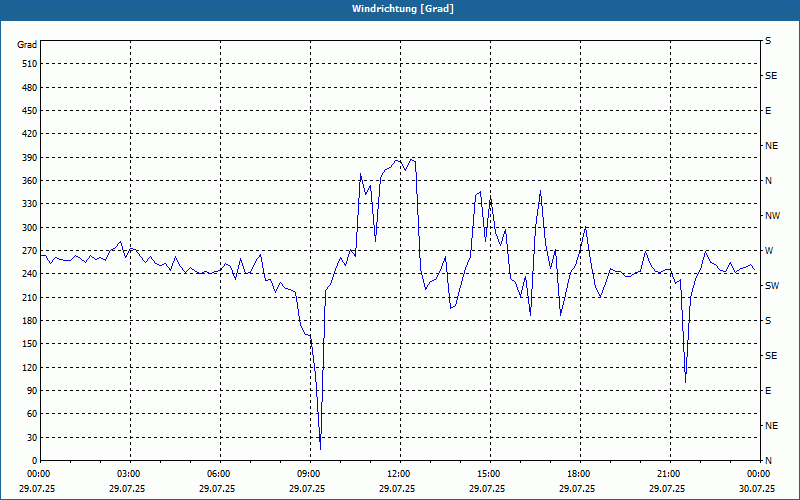Click the 480 degree axis label
800x500 pixels.
pos(29,88)
